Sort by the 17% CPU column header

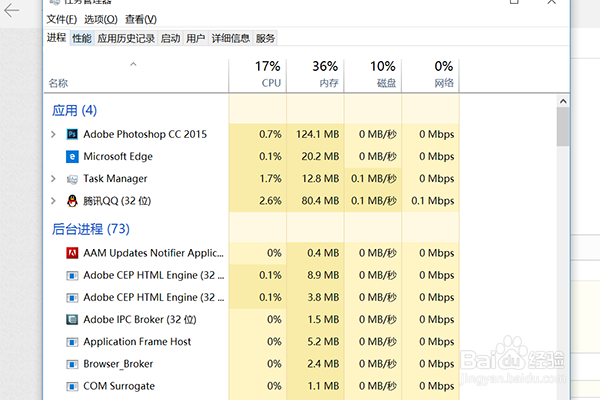258,75
